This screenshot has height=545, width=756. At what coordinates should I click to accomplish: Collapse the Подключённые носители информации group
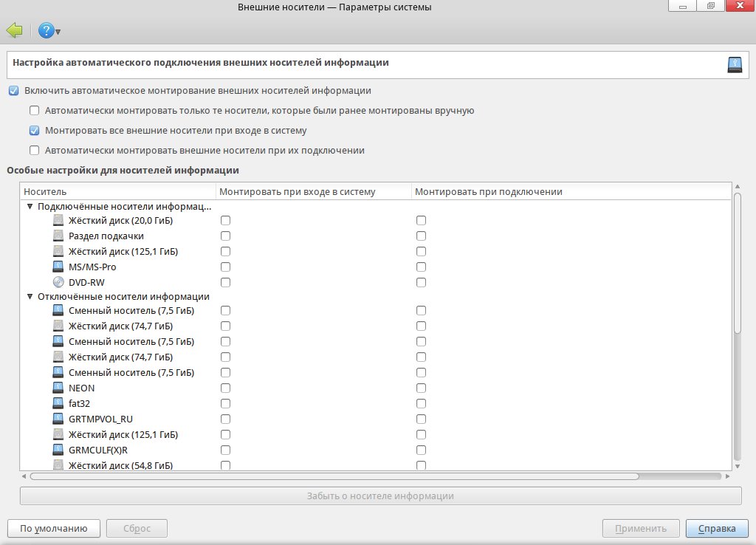30,207
